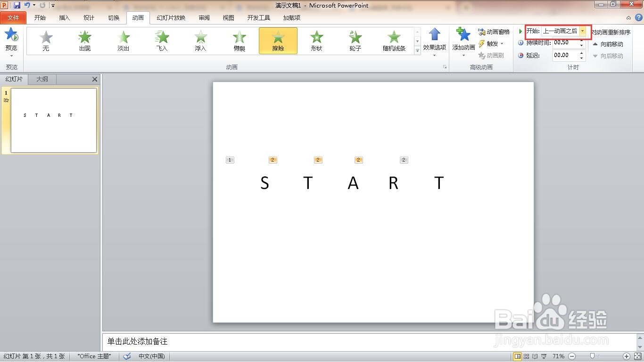
Task: Decrease 延迟 delay with down stepper
Action: (x=582, y=58)
